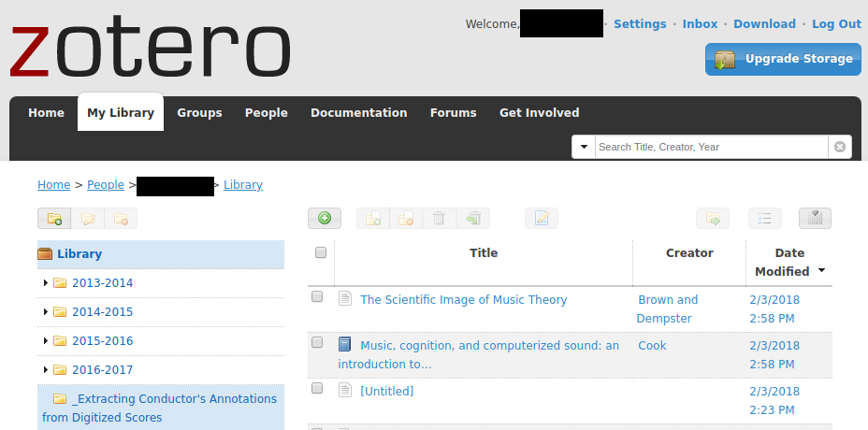Click the green add new item button
Image resolution: width=868 pixels, height=430 pixels.
325,218
